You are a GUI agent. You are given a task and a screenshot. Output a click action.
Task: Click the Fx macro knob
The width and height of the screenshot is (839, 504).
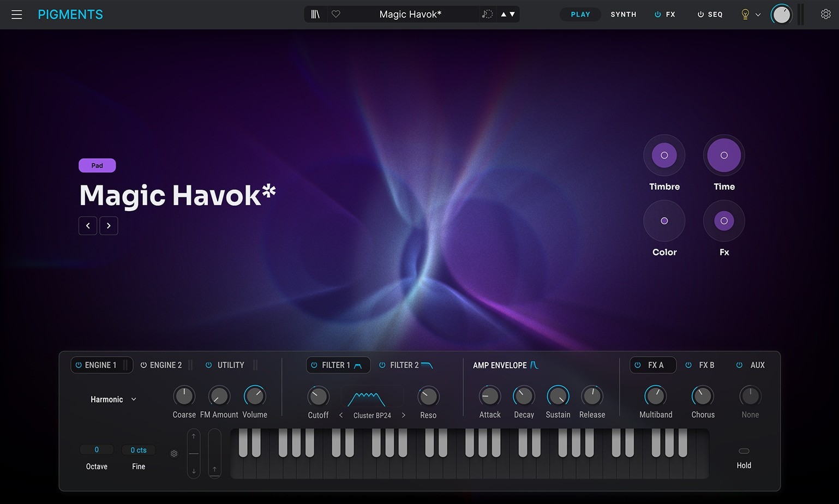pos(724,221)
